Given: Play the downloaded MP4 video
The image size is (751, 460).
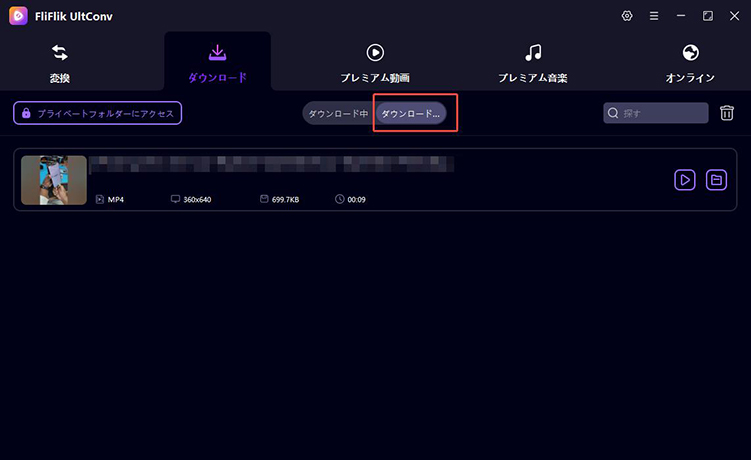Looking at the screenshot, I should 685,180.
